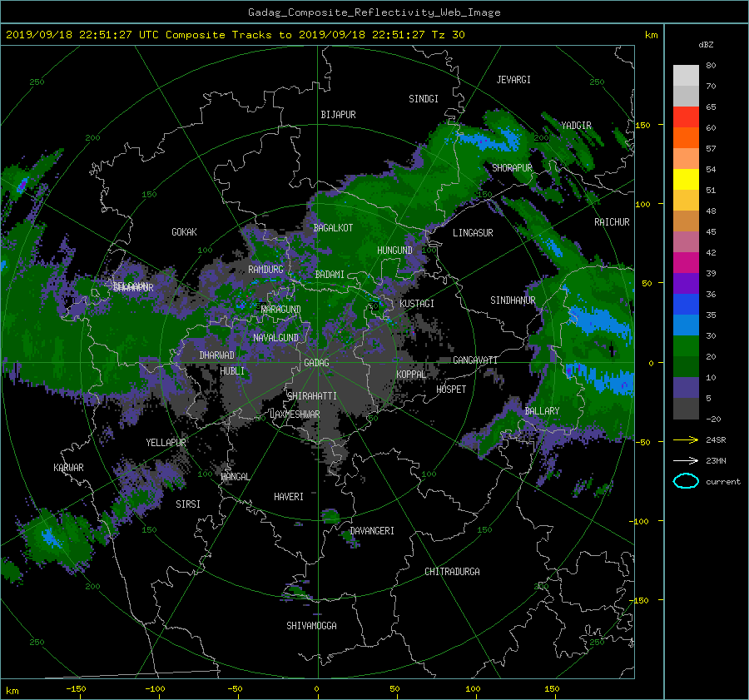Click the NAVALGUND city label

[x=275, y=338]
